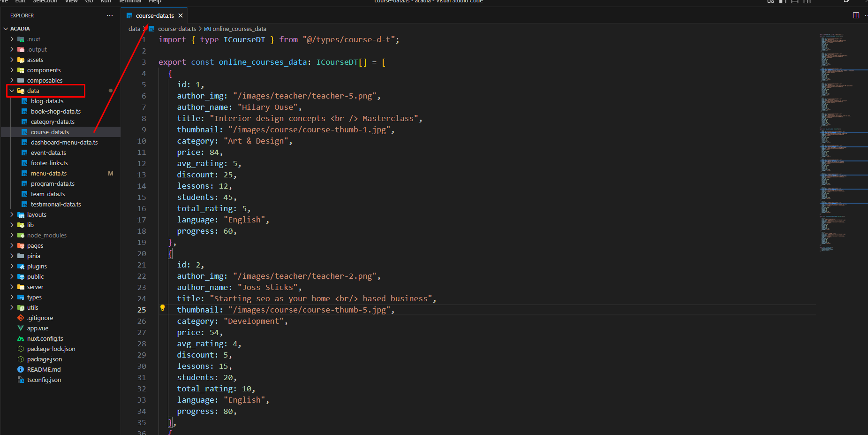Click the TypeScript icon of book-shop-data.ts
868x435 pixels.
(x=24, y=112)
